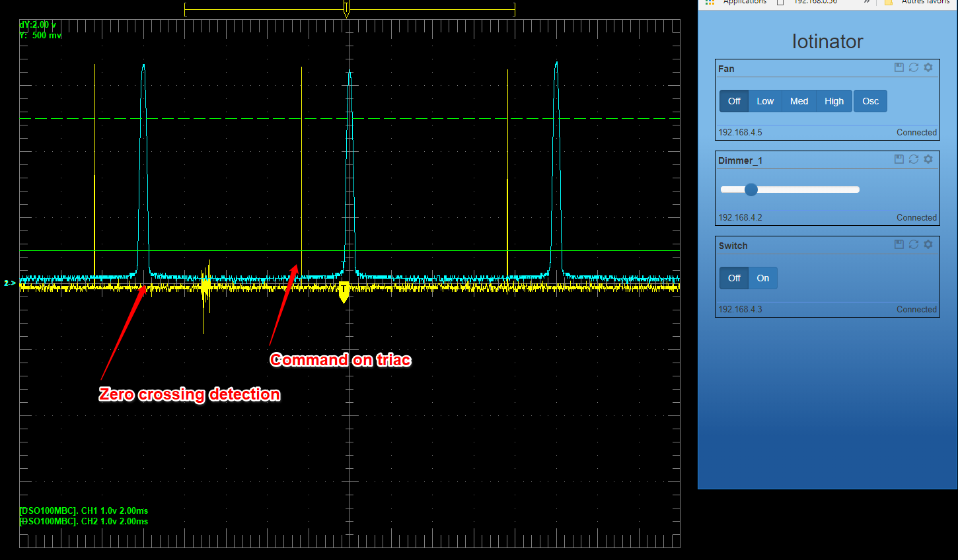Image resolution: width=958 pixels, height=560 pixels.
Task: Click the Fan module title
Action: click(x=726, y=69)
